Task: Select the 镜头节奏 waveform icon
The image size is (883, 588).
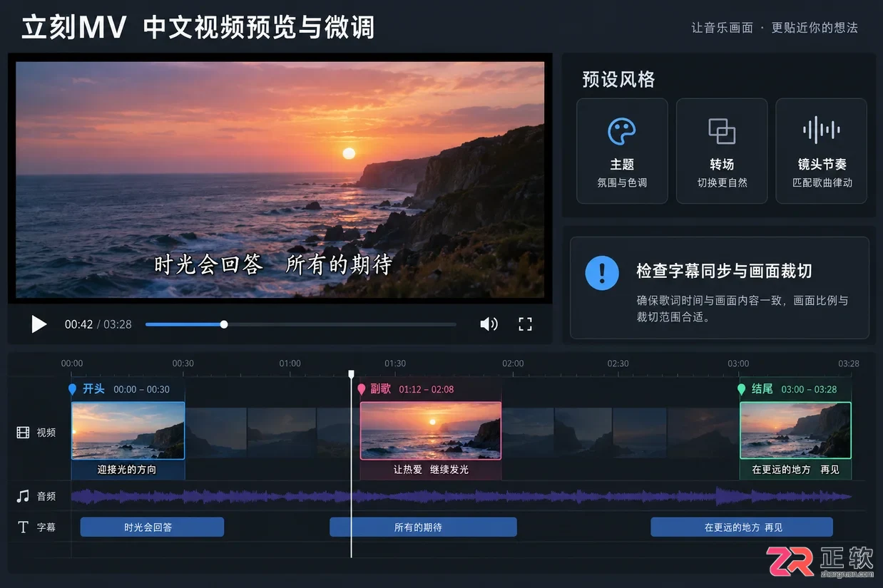Action: point(821,130)
